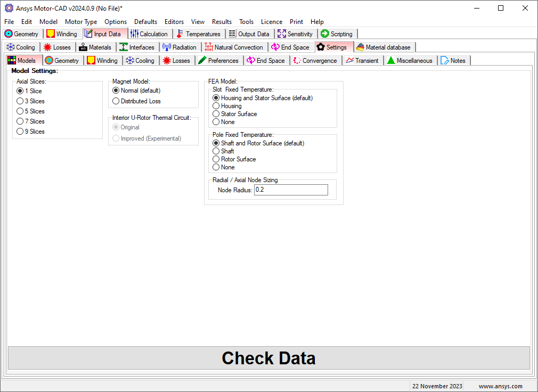Screen dimensions: 538x392
Task: Select Housing under Slot Fixed Temperature
Action: 227,106
